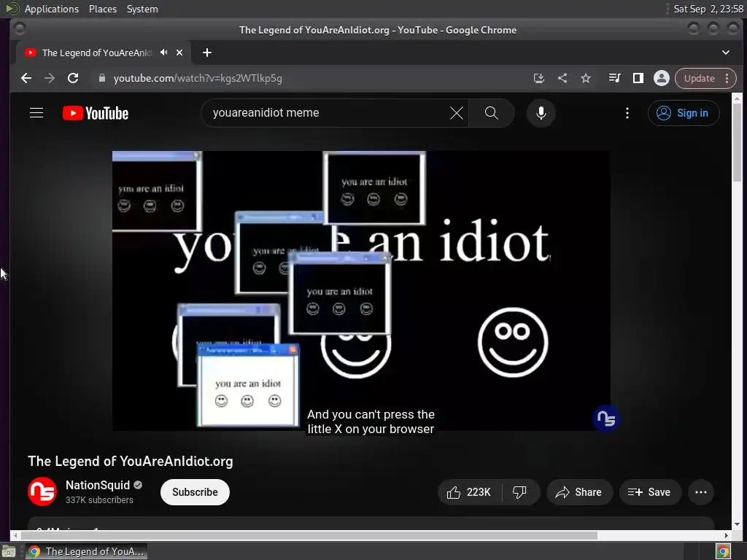Expand the tab search chevron

[726, 52]
